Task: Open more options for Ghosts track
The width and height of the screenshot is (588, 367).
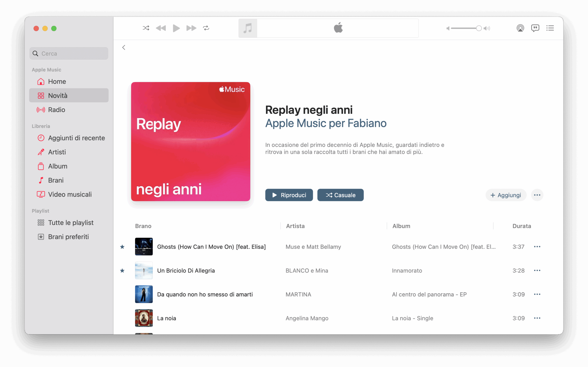Action: tap(537, 247)
